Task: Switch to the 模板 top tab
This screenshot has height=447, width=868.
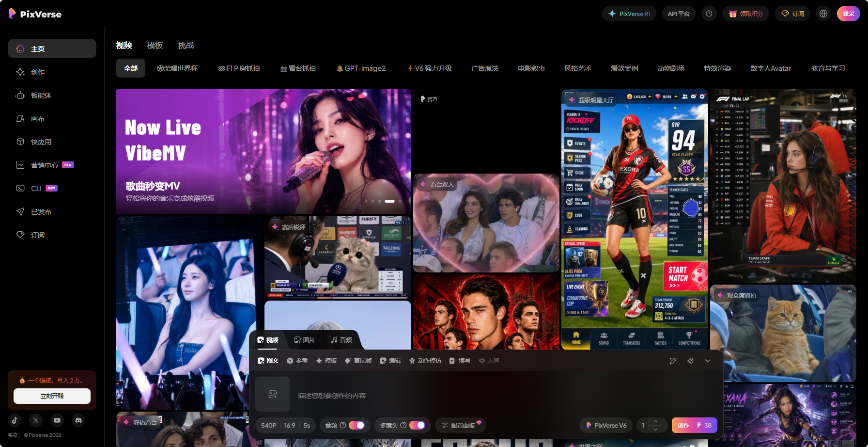Action: 155,45
